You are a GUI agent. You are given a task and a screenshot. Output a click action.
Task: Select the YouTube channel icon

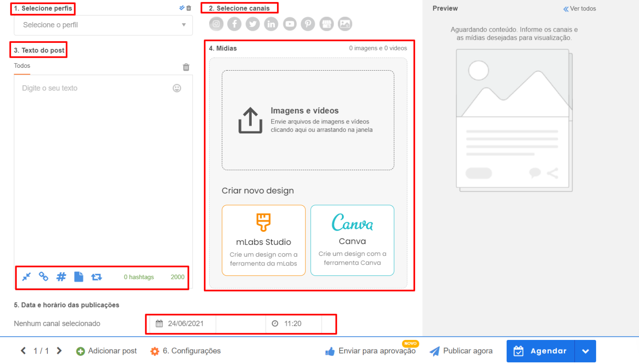click(x=290, y=24)
